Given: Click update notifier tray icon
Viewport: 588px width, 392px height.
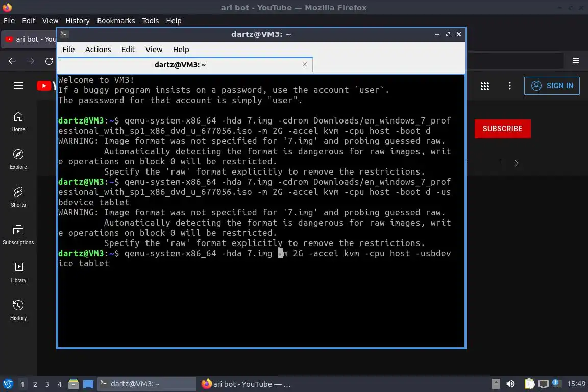Looking at the screenshot, I should click(x=556, y=383).
